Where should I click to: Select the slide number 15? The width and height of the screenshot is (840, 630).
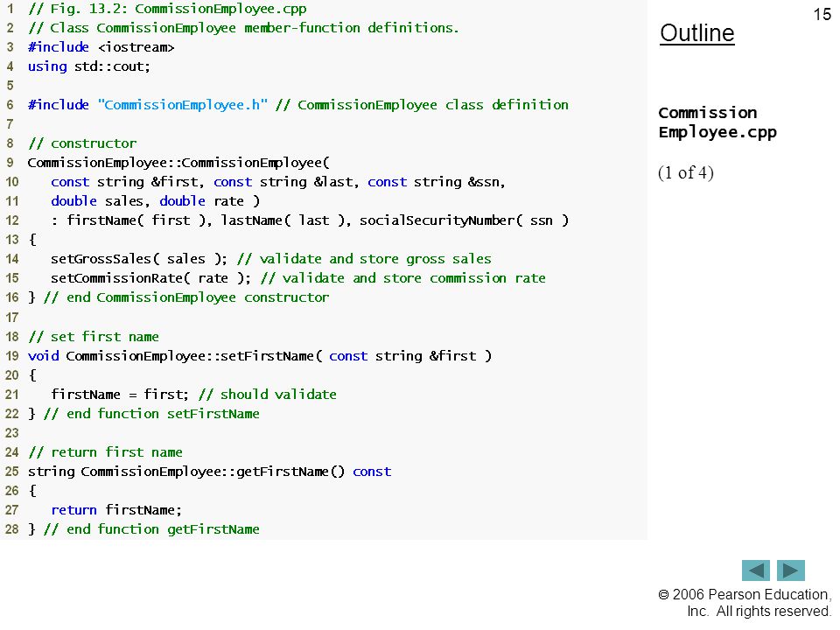(822, 15)
